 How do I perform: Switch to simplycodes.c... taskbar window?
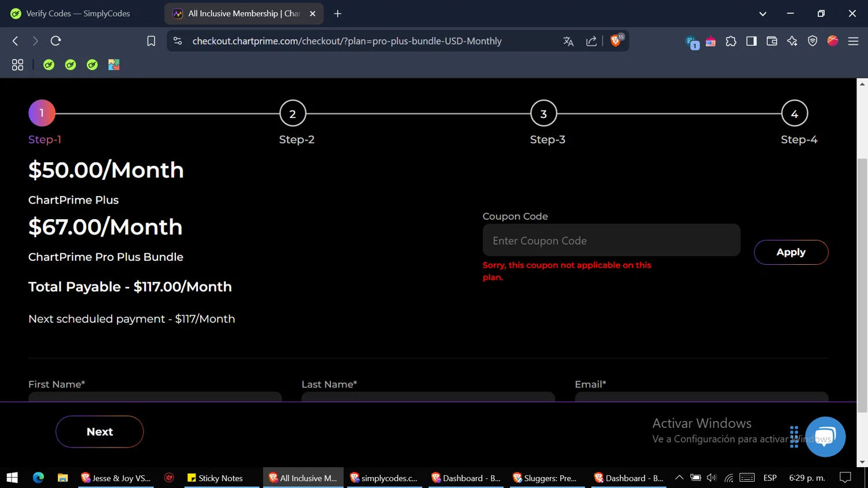click(x=384, y=478)
